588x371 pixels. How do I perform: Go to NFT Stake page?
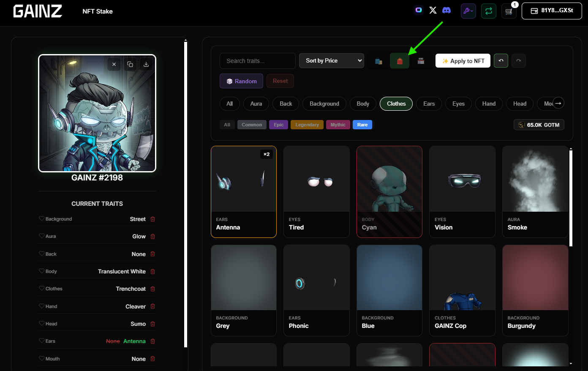(x=98, y=11)
